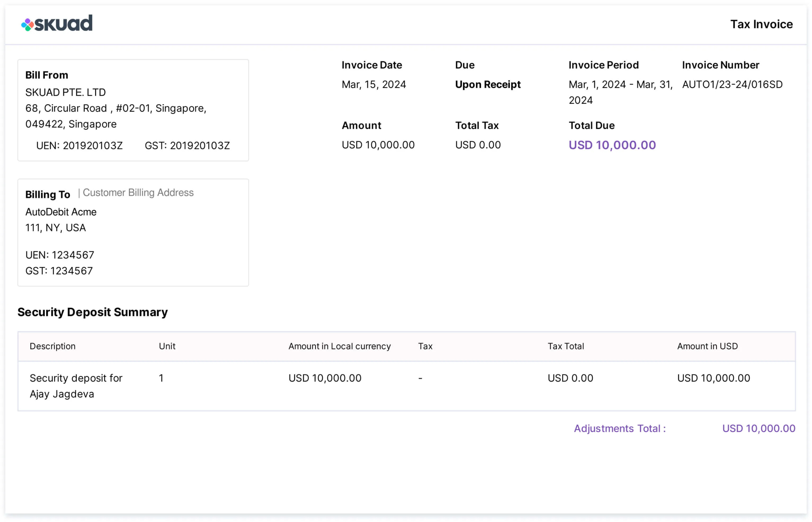
Task: Click 'GST: 1234567' in Billing To
Action: click(x=59, y=271)
